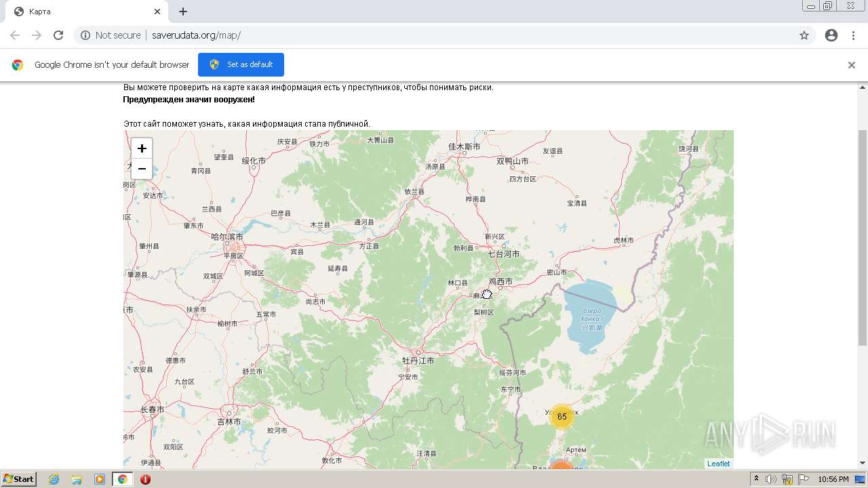Click the 长春市 city label on map
Viewport: 868px width, 488px height.
[153, 409]
